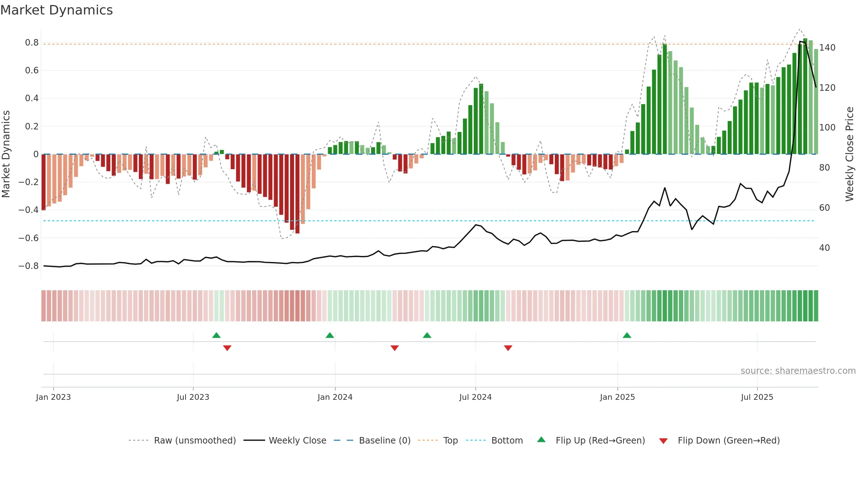Viewport: 868px width, 488px height.
Task: Click the source: sharemaestro.com text
Action: [798, 371]
